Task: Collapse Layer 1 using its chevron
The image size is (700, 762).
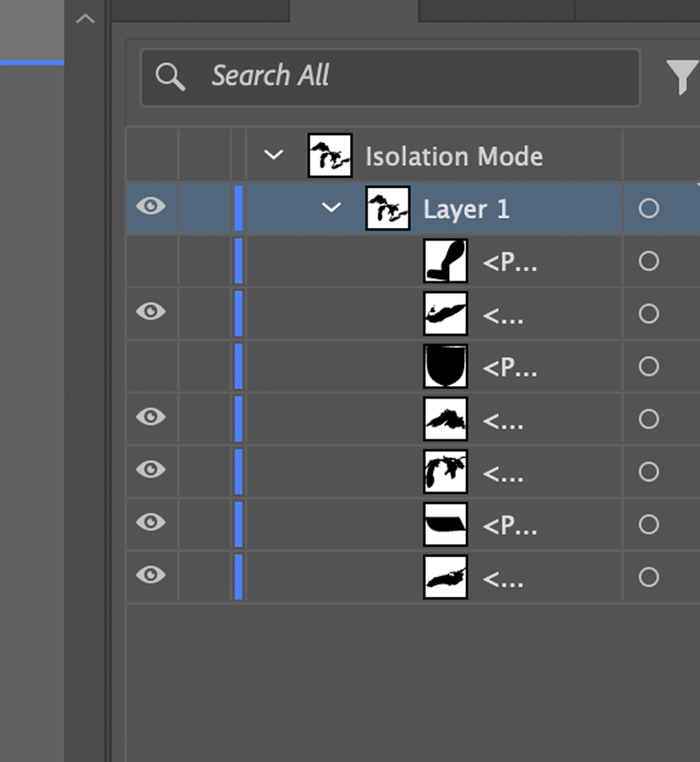Action: [331, 208]
